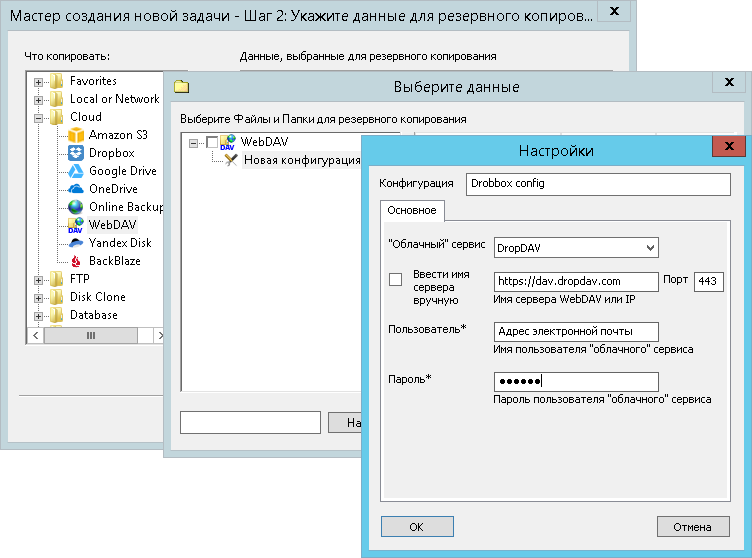Enable 'Ввести имя сервера вручную' checkbox
Screen dimensions: 752x558
coord(395,280)
